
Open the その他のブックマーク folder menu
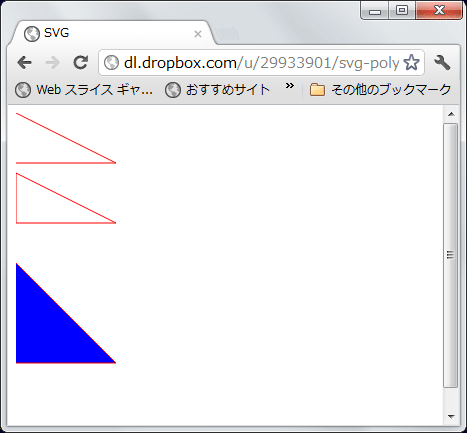pyautogui.click(x=380, y=90)
